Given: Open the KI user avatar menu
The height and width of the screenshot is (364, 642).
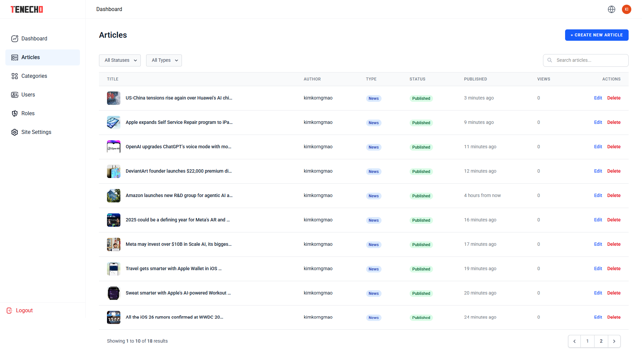Looking at the screenshot, I should [626, 9].
